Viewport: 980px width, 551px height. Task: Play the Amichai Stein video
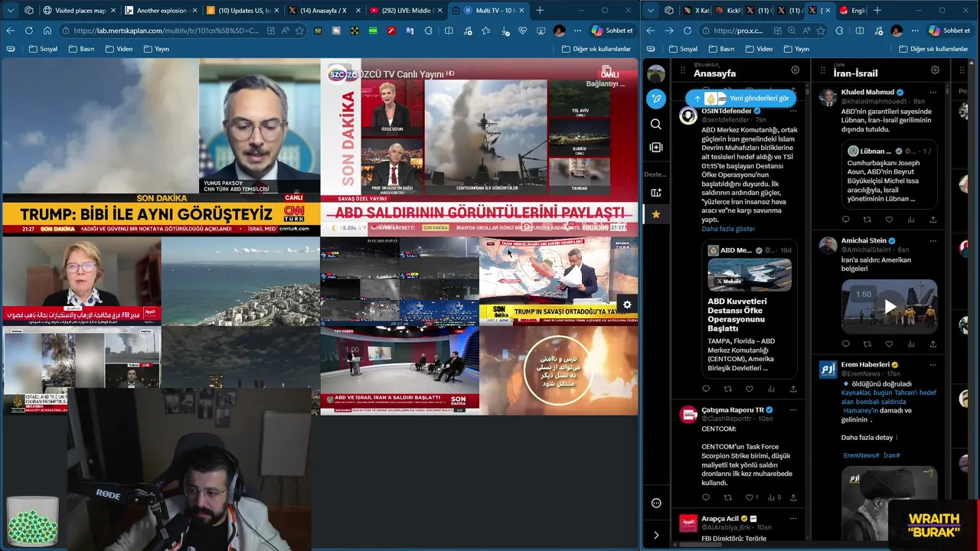[x=890, y=307]
